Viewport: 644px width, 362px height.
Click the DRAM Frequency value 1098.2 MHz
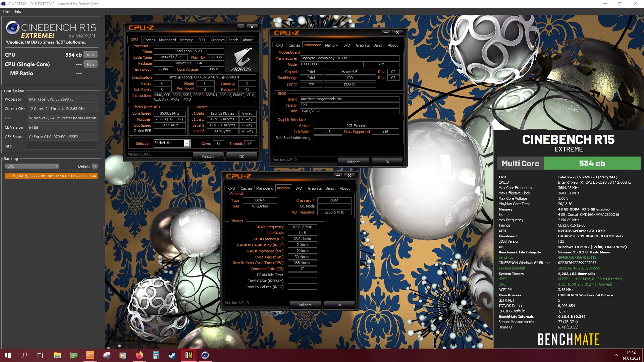click(302, 227)
